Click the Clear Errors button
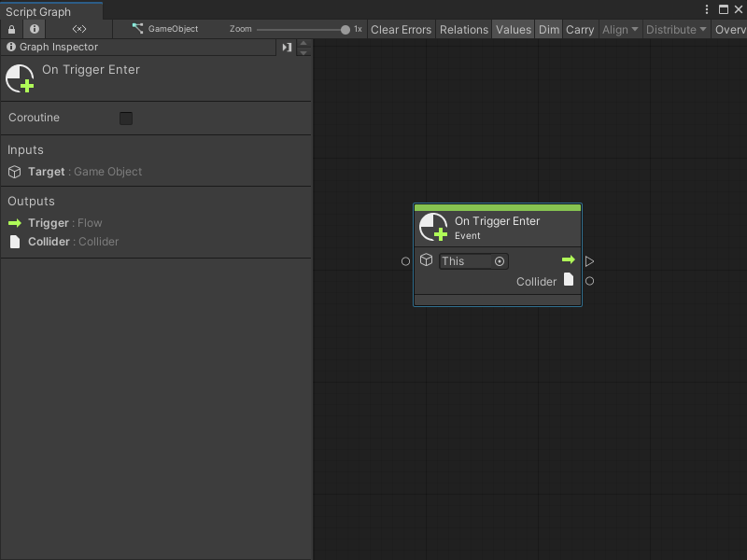Image resolution: width=747 pixels, height=560 pixels. [x=401, y=29]
